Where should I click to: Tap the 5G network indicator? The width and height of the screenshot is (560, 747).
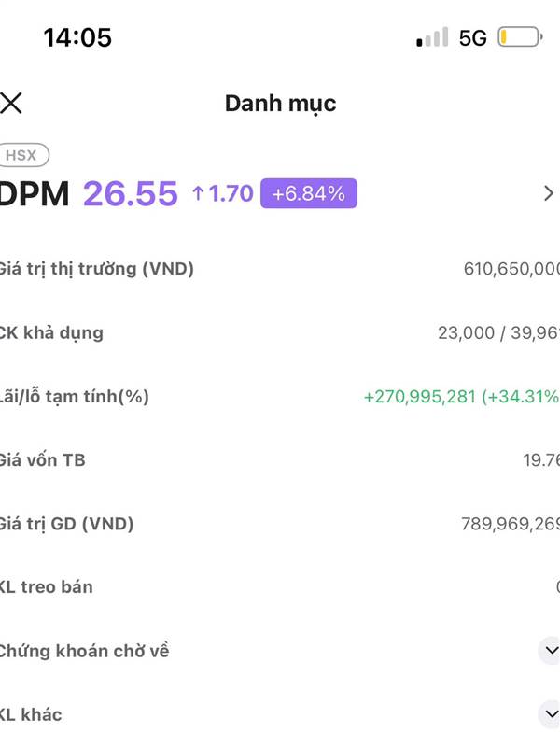[473, 38]
